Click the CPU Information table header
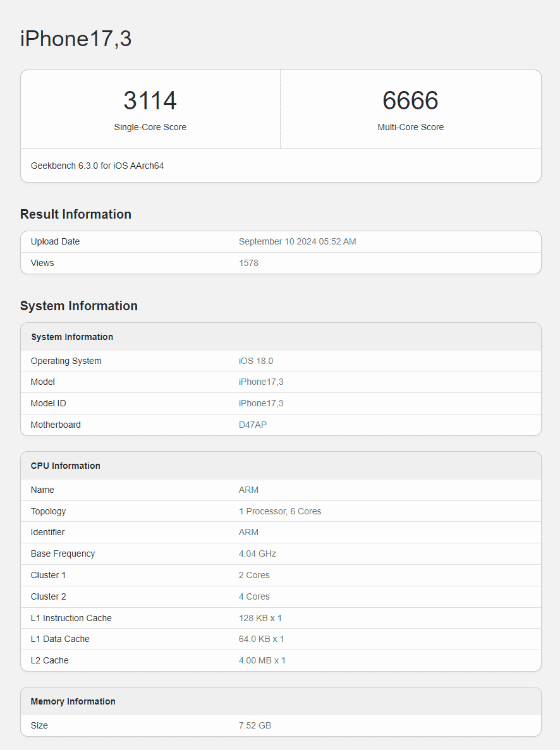Image resolution: width=560 pixels, height=750 pixels. click(x=66, y=466)
